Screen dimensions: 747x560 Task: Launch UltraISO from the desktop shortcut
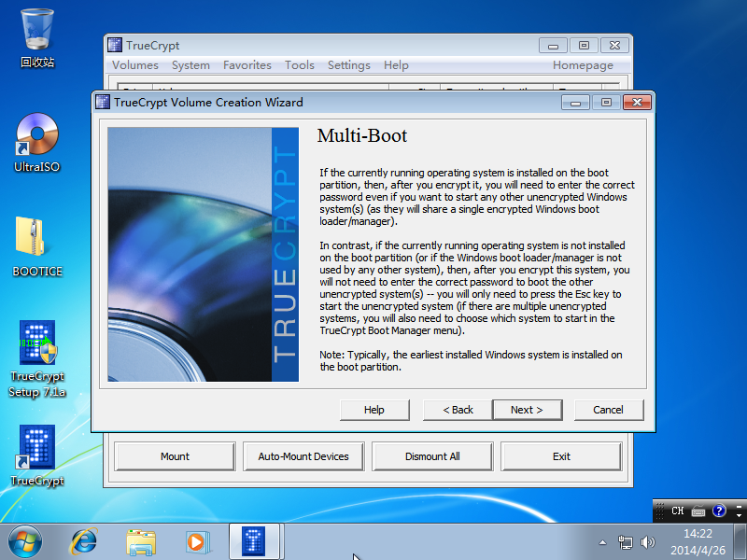tap(37, 143)
